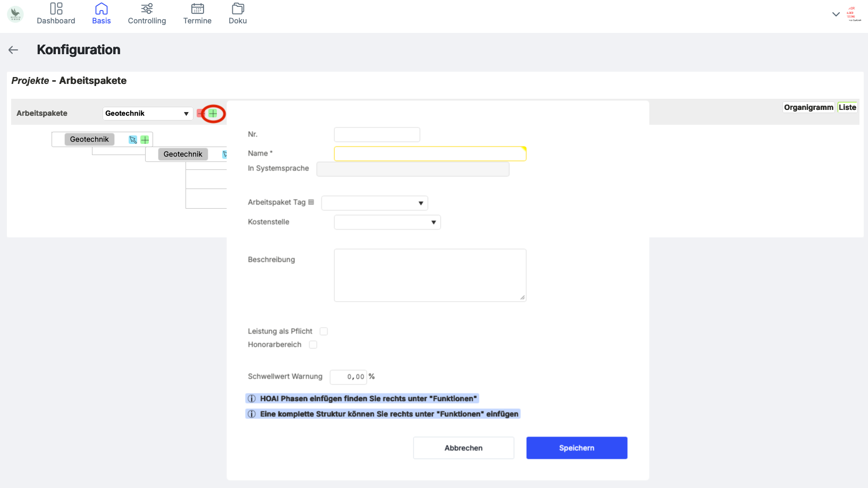Click the list icon beside Arbeitspaket Tag
868x488 pixels.
click(x=311, y=202)
